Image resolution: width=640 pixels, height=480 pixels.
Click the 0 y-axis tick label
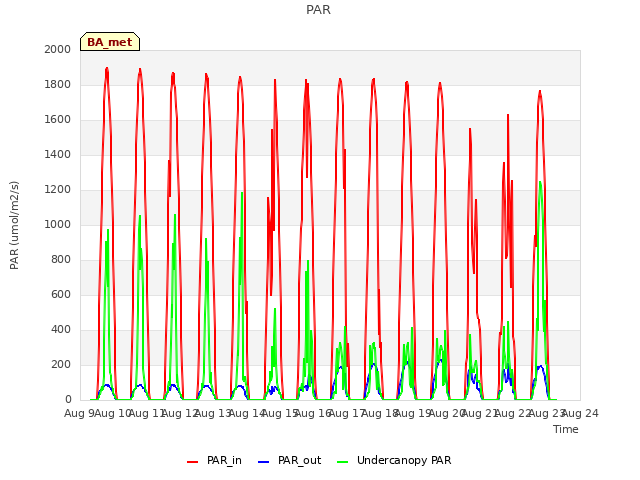click(68, 400)
